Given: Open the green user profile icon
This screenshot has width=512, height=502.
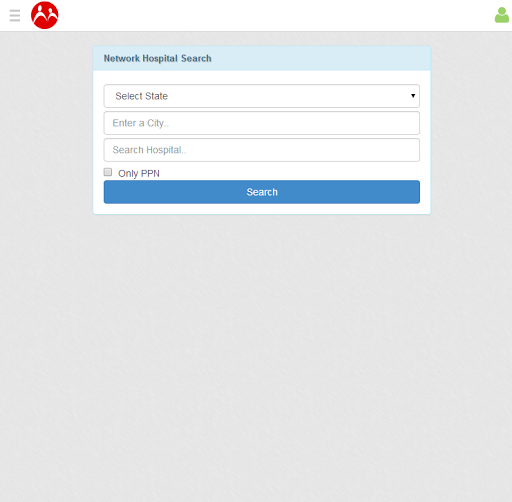Looking at the screenshot, I should 502,15.
